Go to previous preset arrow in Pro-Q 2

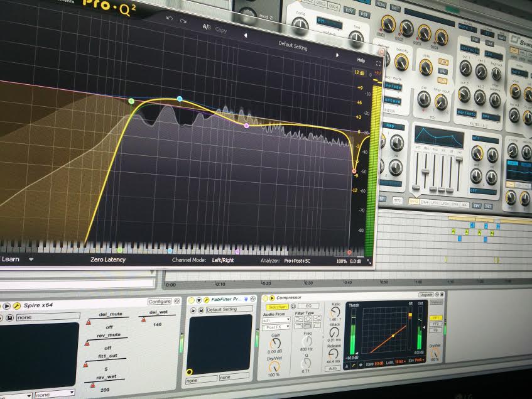pyautogui.click(x=246, y=35)
